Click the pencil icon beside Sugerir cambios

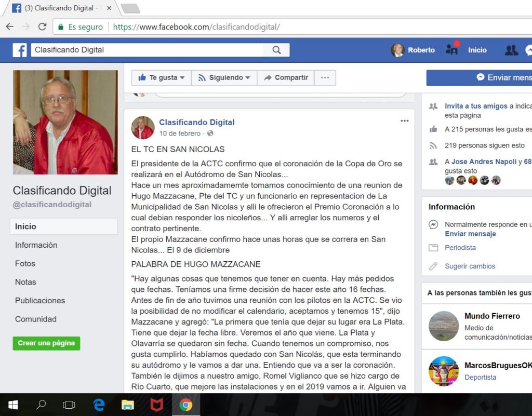coord(433,266)
